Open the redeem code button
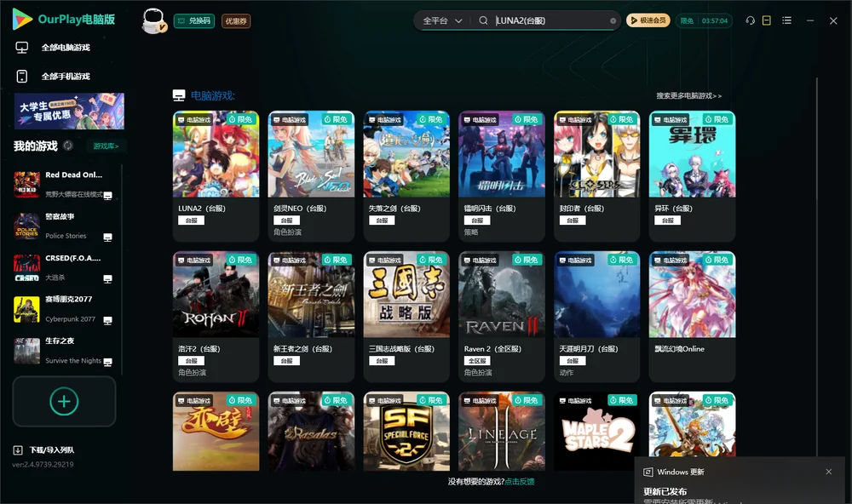Viewport: 852px width, 504px height. point(194,21)
